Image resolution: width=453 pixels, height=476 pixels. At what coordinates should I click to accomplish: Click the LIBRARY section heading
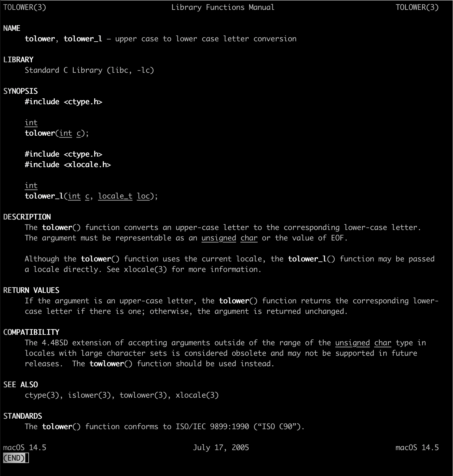click(18, 60)
